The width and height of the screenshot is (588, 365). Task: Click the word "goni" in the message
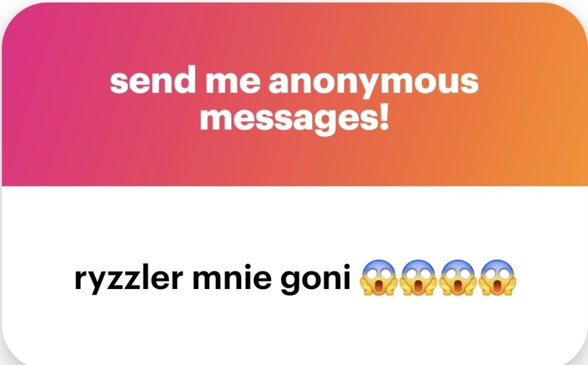point(316,280)
